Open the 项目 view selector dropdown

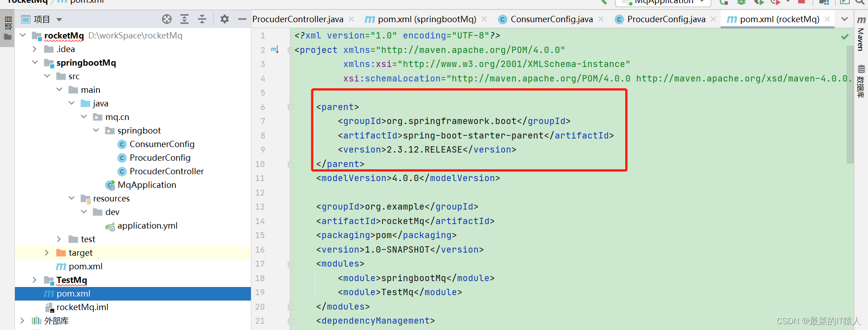[x=59, y=19]
